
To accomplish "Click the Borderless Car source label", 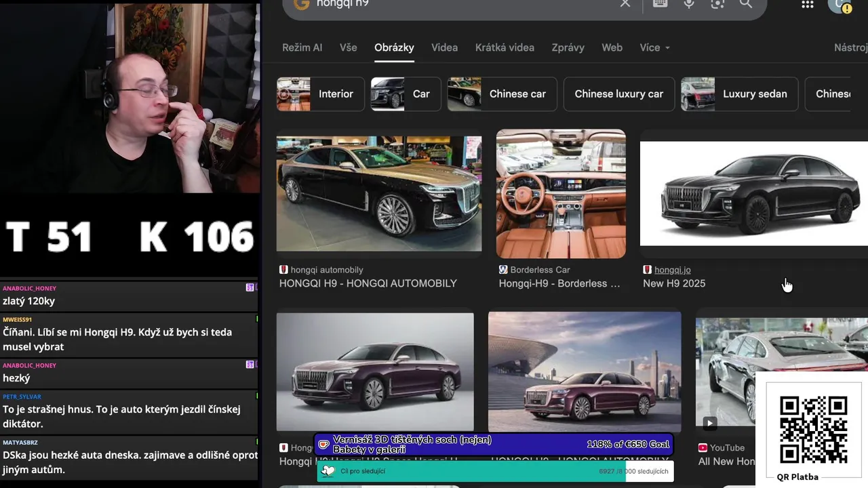I will pos(540,270).
